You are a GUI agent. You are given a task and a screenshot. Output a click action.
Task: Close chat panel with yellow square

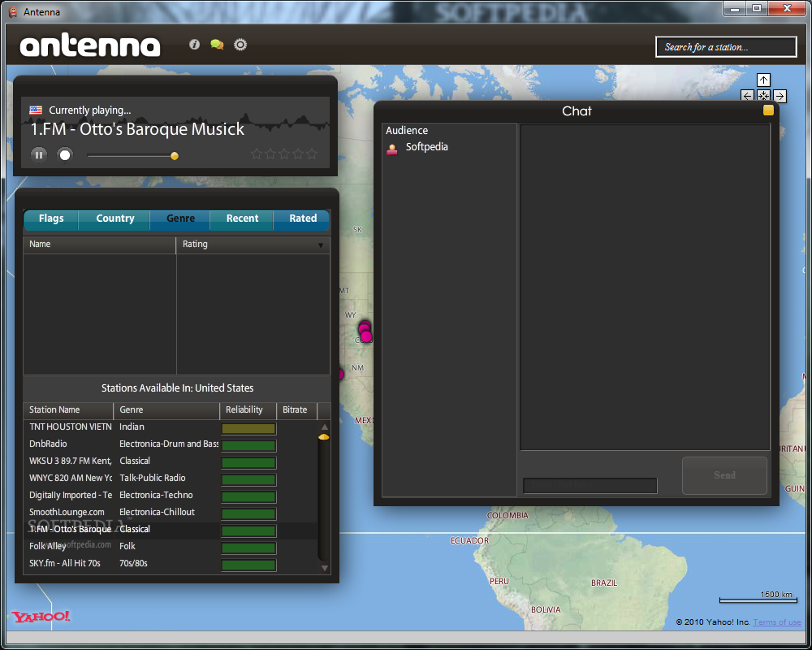[768, 110]
